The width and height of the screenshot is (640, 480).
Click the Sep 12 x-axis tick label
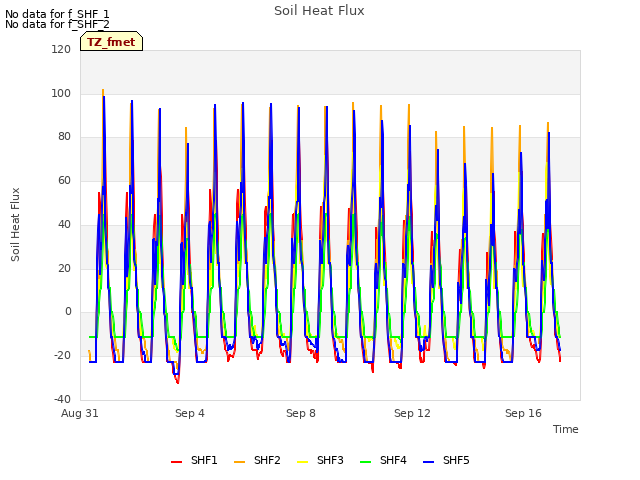pos(412,413)
